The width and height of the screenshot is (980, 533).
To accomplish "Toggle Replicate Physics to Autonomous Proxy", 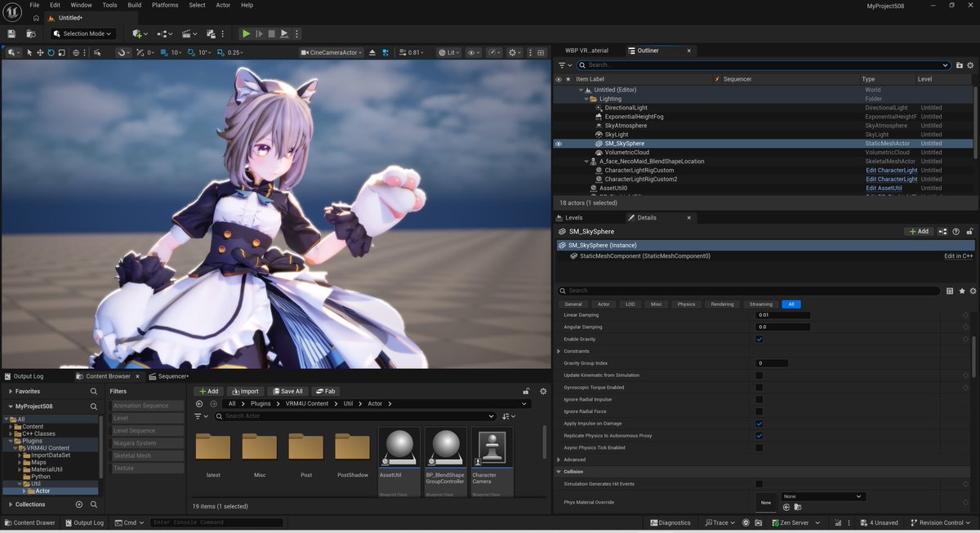I will coord(759,436).
